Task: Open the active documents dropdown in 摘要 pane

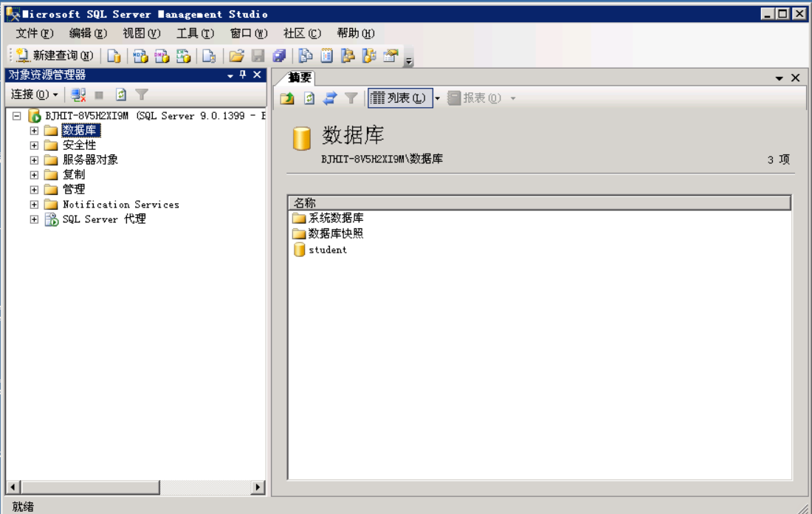Action: [x=779, y=78]
